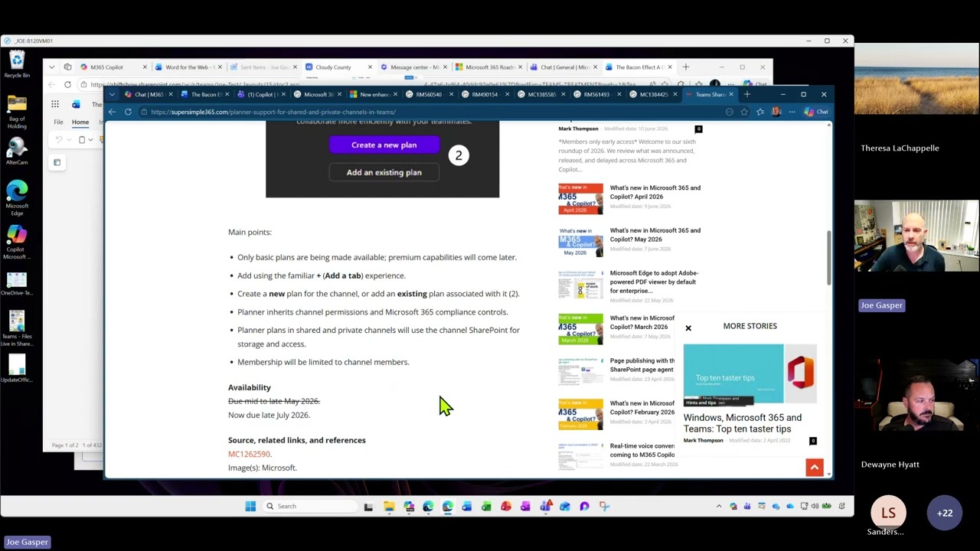Open Snipping Tool from taskbar
The width and height of the screenshot is (980, 551).
point(604,506)
